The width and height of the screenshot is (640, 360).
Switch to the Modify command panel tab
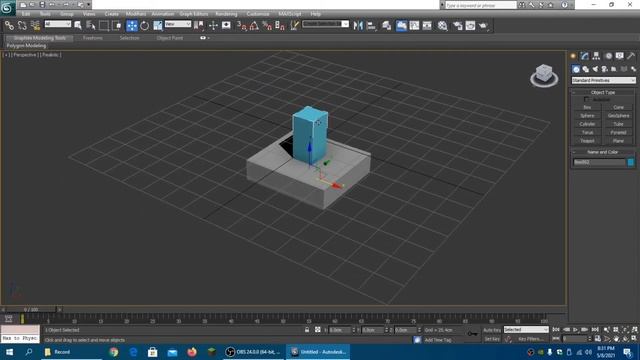click(585, 56)
